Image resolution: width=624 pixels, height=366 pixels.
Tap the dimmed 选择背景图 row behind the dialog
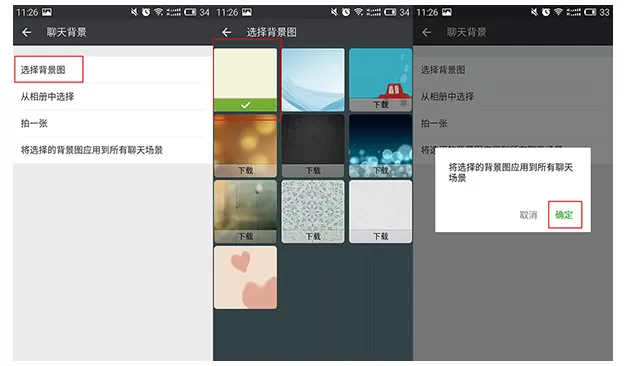click(x=513, y=70)
